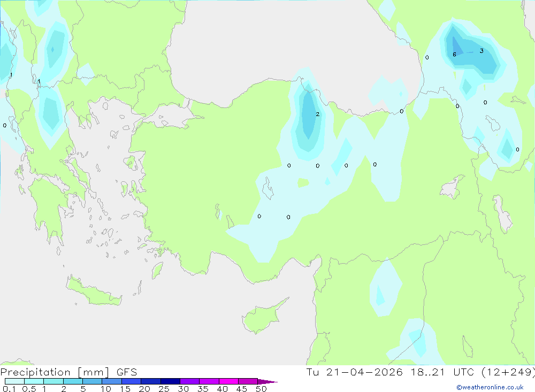Click the 'GFS' model label
Image resolution: width=535 pixels, height=392 pixels.
(x=127, y=372)
